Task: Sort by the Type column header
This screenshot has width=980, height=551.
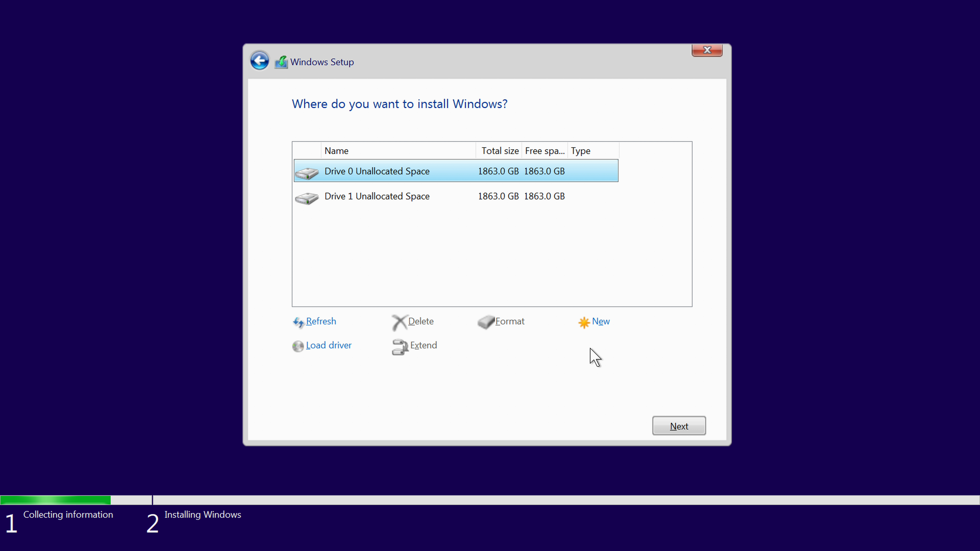Action: coord(593,151)
